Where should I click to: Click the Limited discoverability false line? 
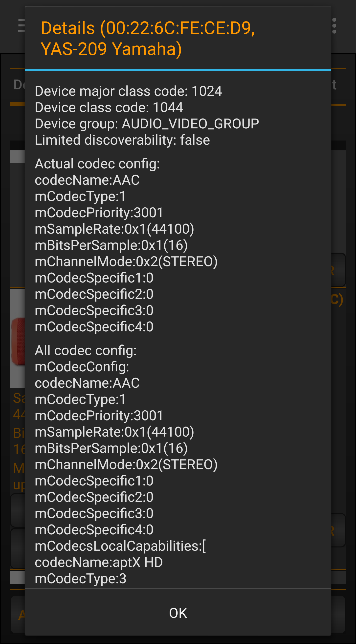click(x=122, y=140)
